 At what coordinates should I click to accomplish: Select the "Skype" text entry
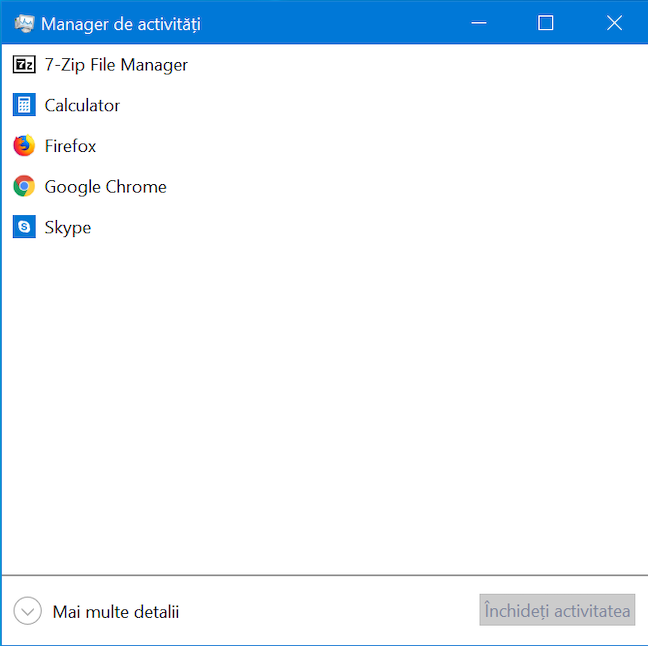[x=68, y=228]
